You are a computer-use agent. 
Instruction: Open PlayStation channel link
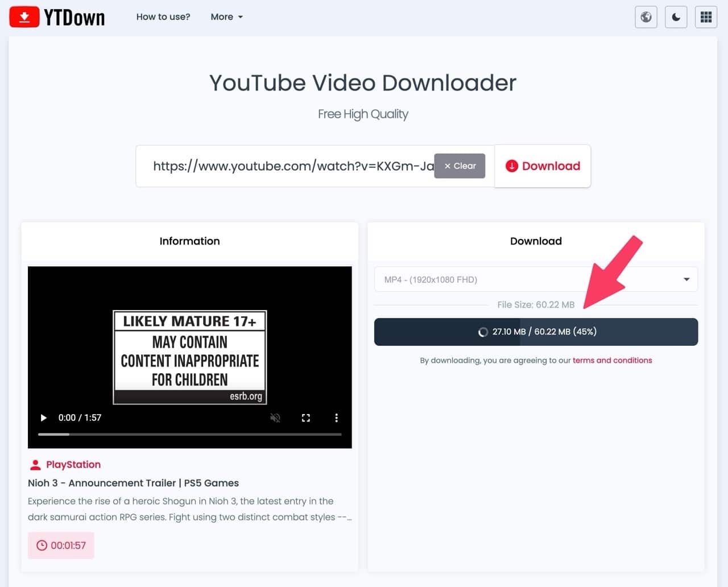pos(73,465)
